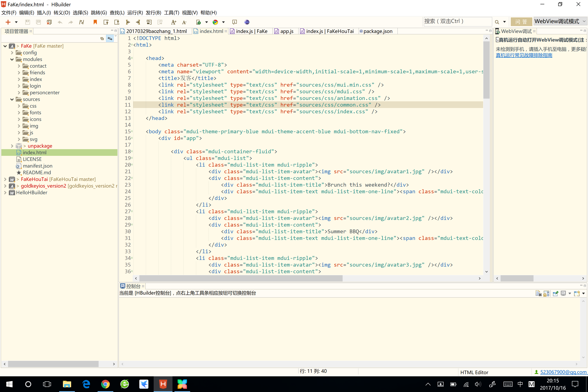
Task: Toggle the line 15 body code fold marker
Action: [x=132, y=132]
